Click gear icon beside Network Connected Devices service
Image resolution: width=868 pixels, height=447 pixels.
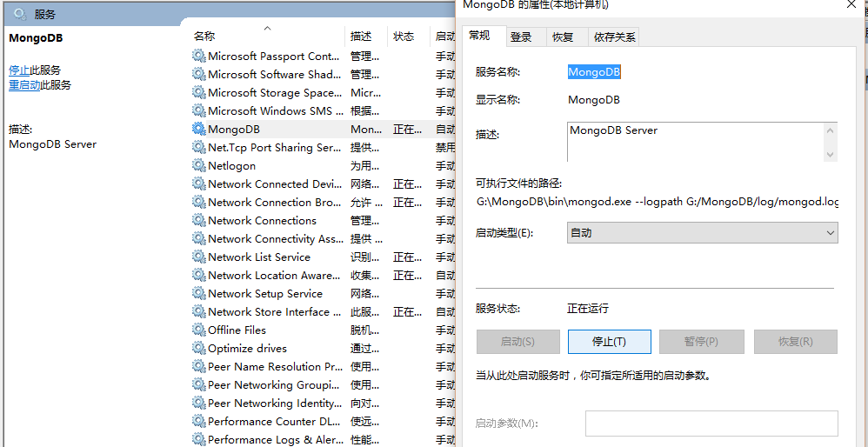click(198, 183)
